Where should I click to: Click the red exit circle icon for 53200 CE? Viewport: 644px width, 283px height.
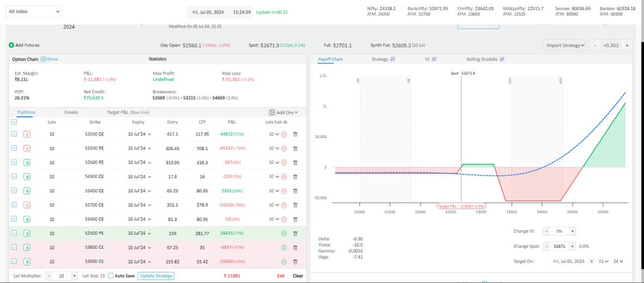[x=284, y=134]
